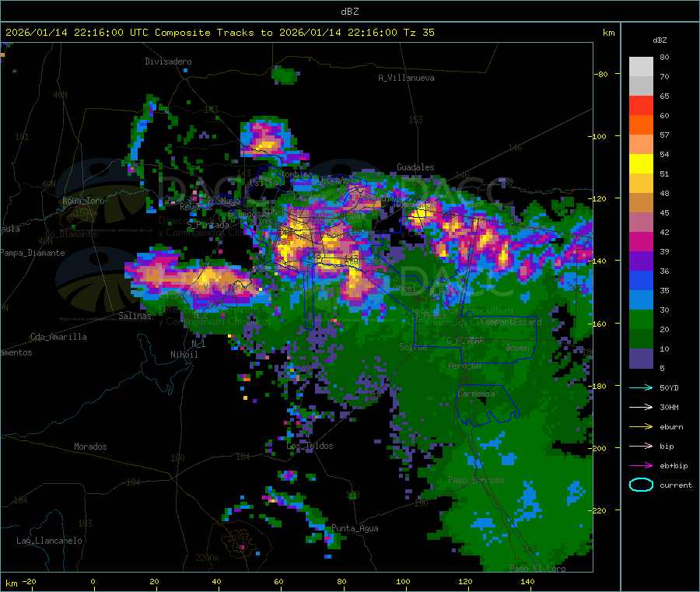Click the Punta_Agua place label

click(x=355, y=529)
